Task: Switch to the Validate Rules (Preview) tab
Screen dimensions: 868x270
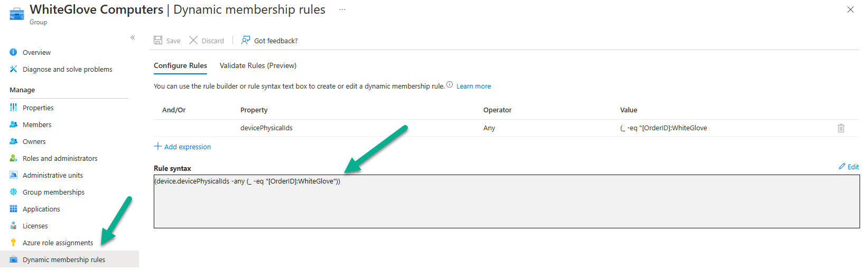Action: coord(258,65)
